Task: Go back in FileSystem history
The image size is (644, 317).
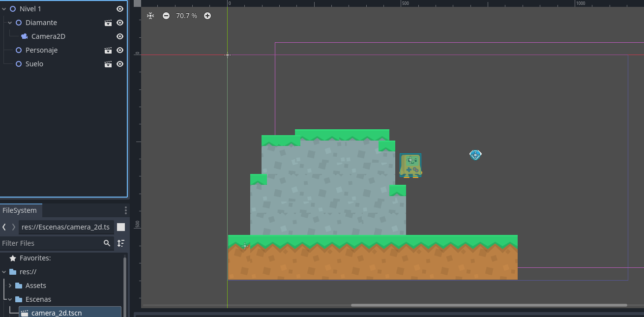Action: click(4, 227)
